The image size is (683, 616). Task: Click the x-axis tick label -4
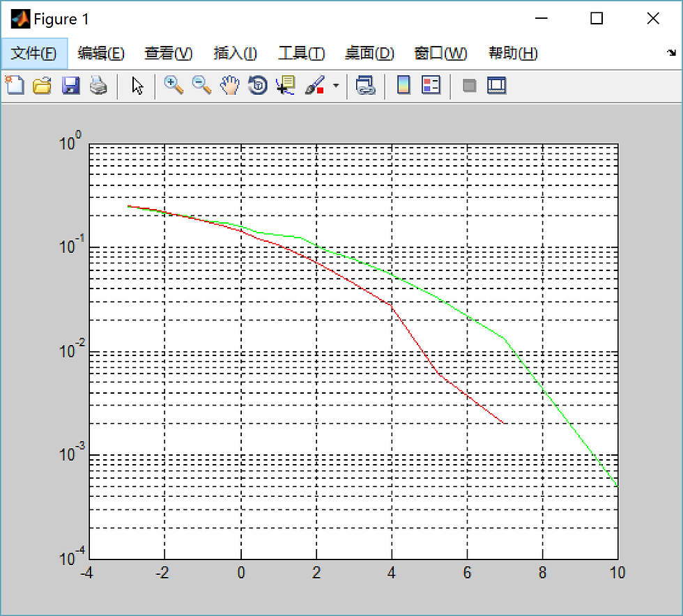tap(86, 572)
